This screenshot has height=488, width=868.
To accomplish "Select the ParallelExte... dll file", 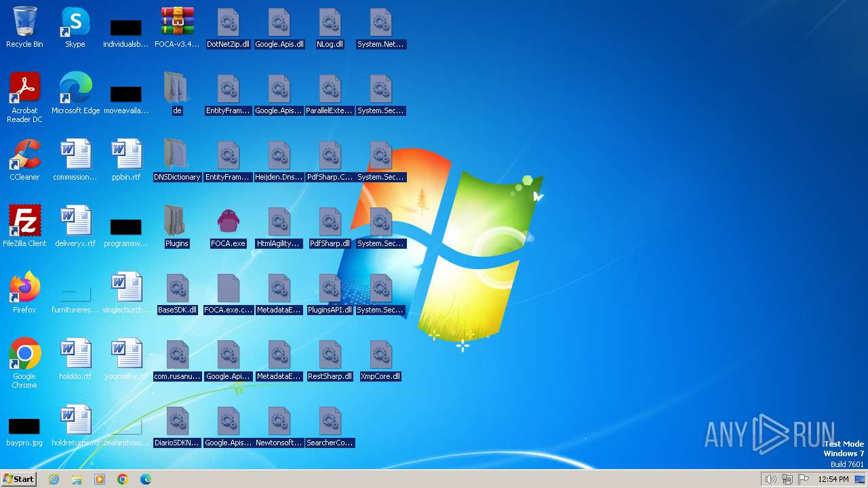I will coord(330,94).
